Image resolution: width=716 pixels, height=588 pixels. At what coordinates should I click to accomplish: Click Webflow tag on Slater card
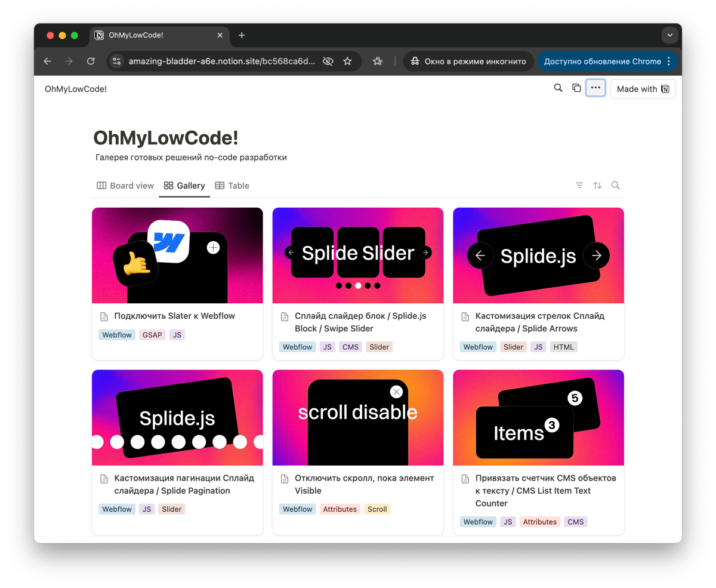point(117,335)
